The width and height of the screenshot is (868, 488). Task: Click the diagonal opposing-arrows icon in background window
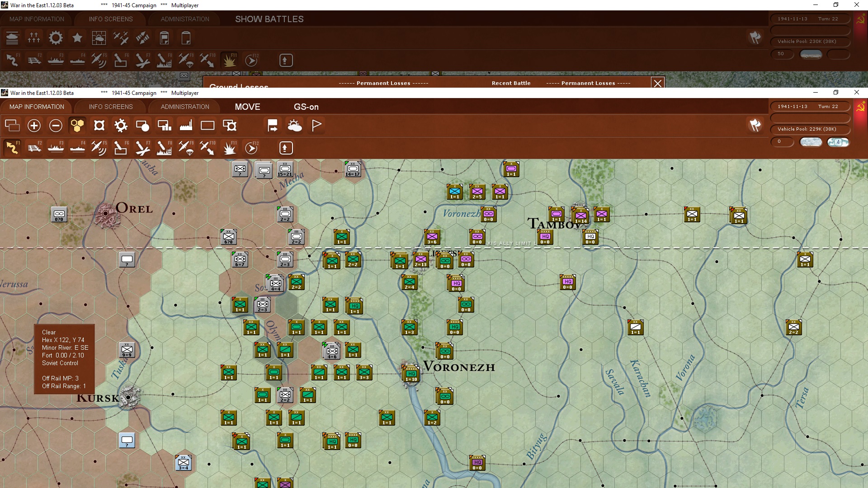142,38
